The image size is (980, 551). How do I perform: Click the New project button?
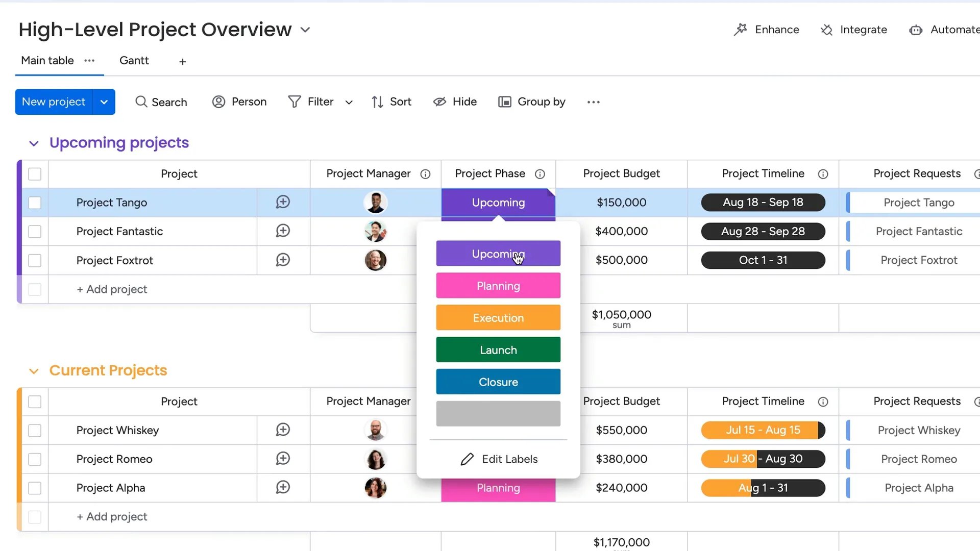click(x=54, y=102)
